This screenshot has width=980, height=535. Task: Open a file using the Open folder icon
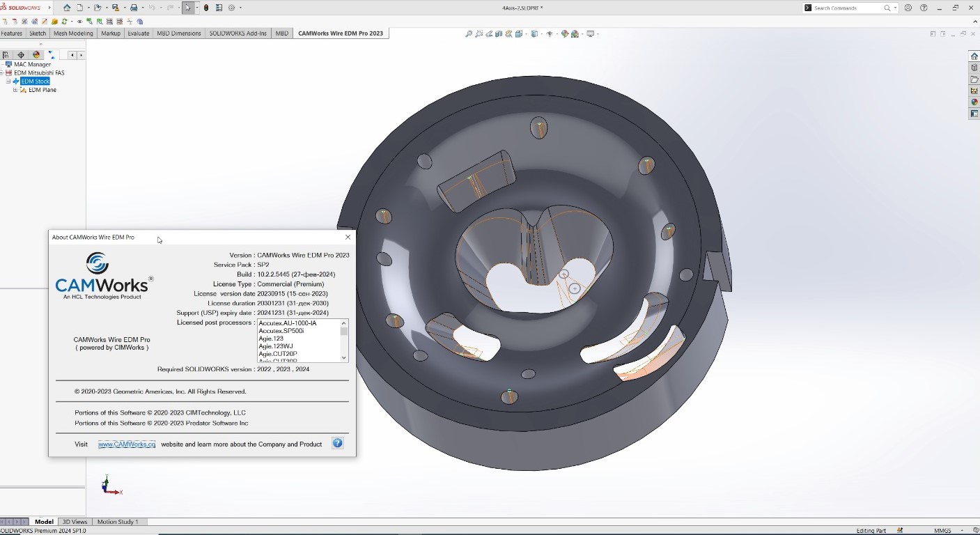pos(98,8)
